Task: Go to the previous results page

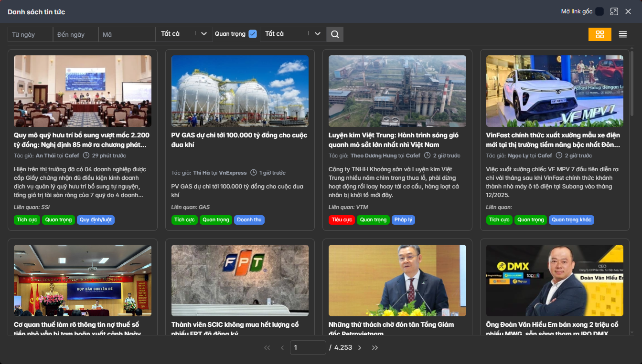Action: pyautogui.click(x=282, y=348)
